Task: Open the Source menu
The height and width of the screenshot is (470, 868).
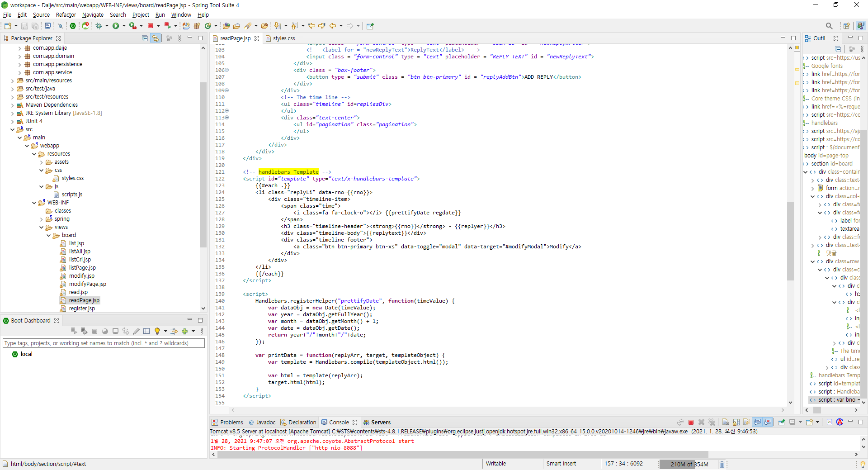Action: (41, 14)
